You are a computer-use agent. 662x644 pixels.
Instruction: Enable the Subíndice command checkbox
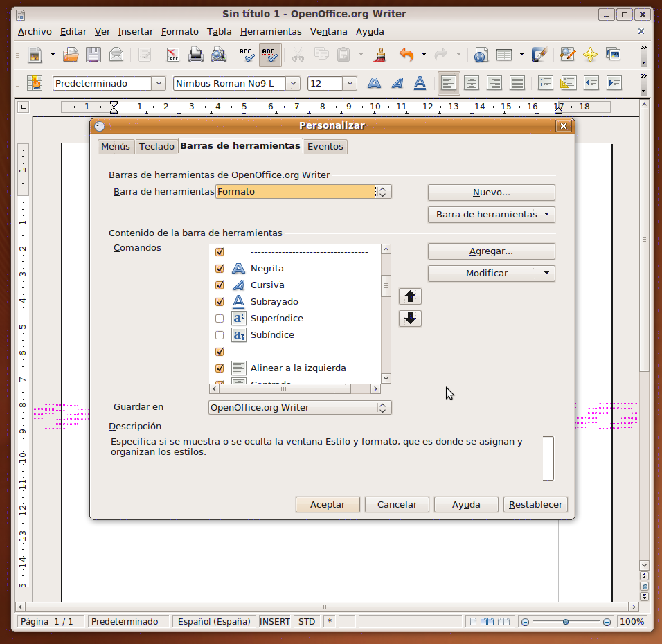pos(220,335)
